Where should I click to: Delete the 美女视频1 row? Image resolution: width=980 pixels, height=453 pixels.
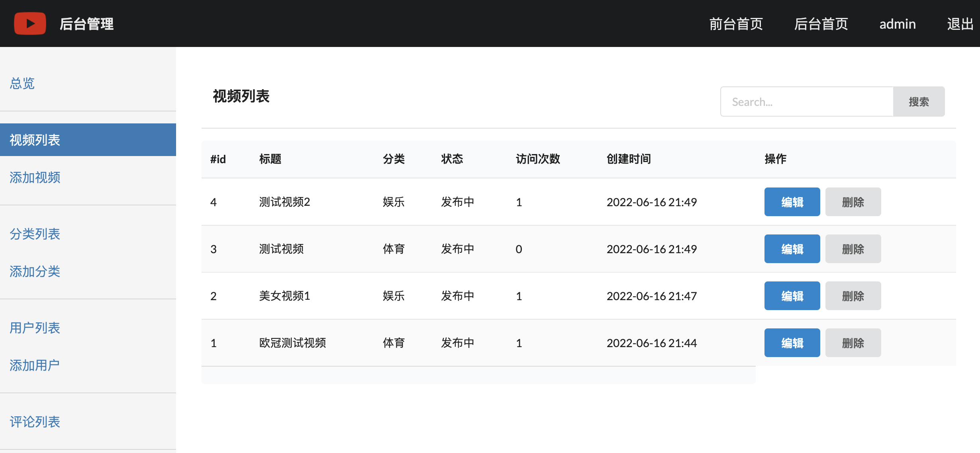coord(853,296)
